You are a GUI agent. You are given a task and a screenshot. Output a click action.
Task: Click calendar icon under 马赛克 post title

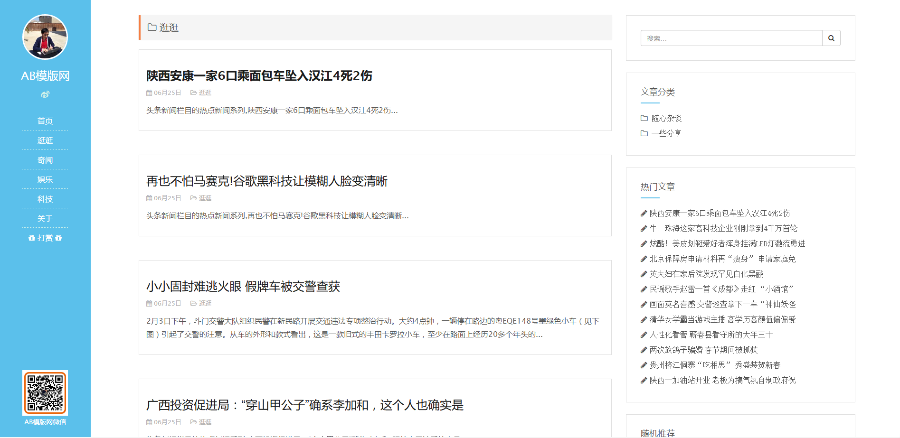tap(149, 198)
